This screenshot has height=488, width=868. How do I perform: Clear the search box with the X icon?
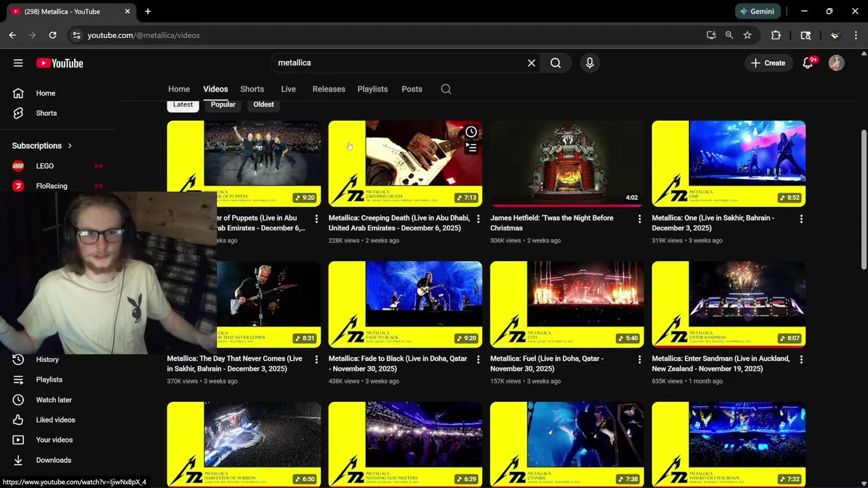pyautogui.click(x=532, y=63)
